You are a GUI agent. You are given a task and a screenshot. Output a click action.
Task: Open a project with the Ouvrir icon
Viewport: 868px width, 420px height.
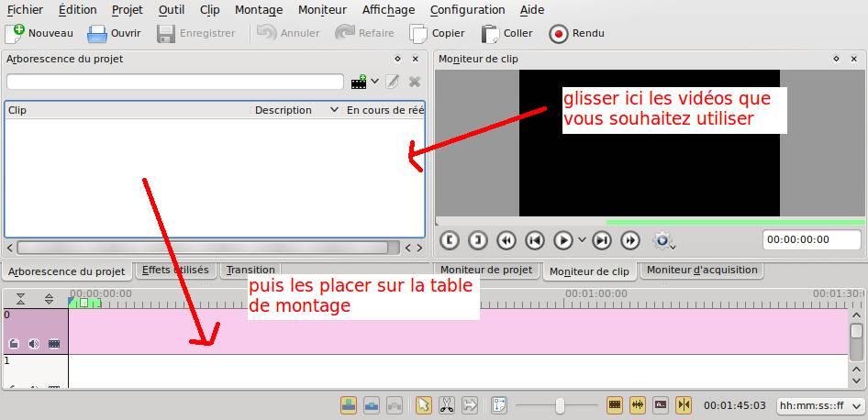(97, 34)
